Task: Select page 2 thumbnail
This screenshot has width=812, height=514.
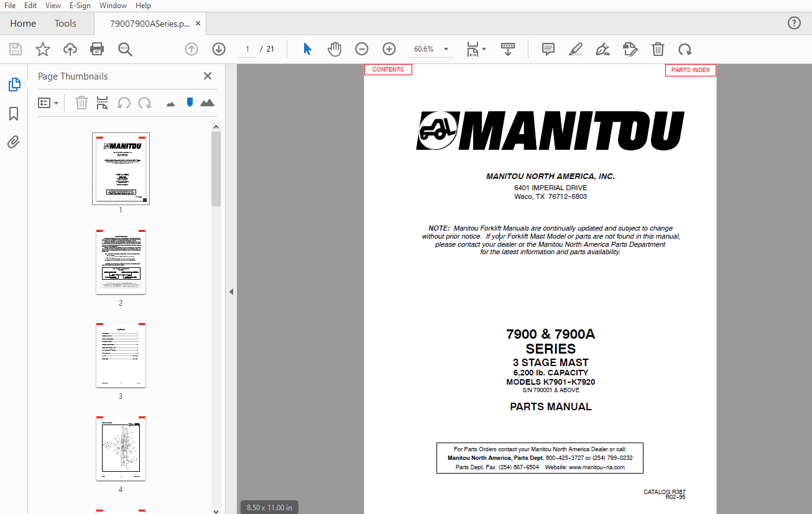Action: click(121, 262)
